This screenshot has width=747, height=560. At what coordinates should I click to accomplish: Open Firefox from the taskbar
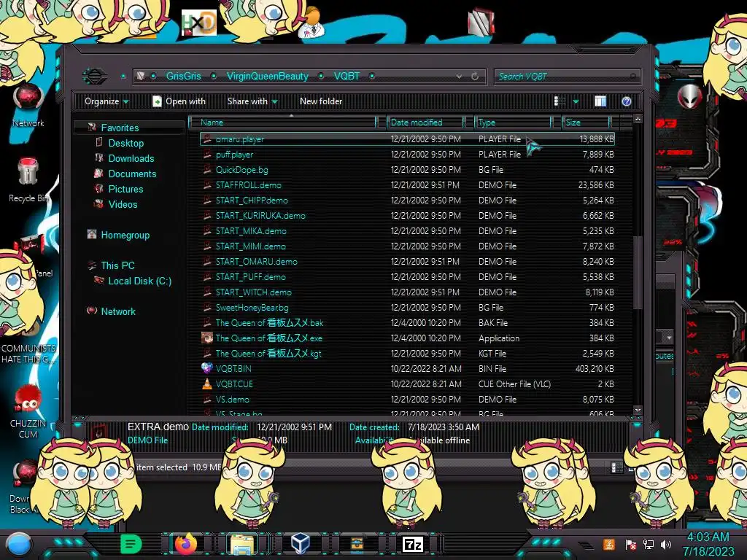pos(186,544)
